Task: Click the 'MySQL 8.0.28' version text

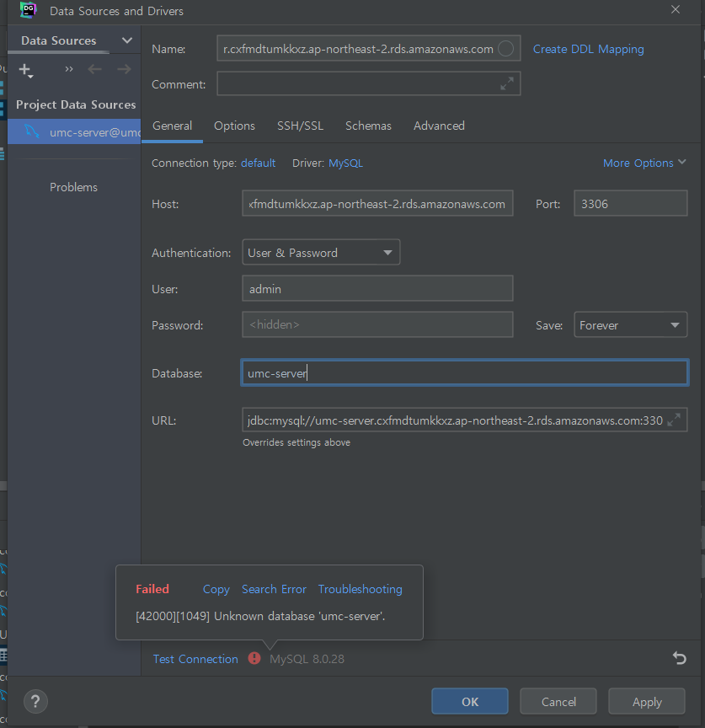Action: [307, 659]
